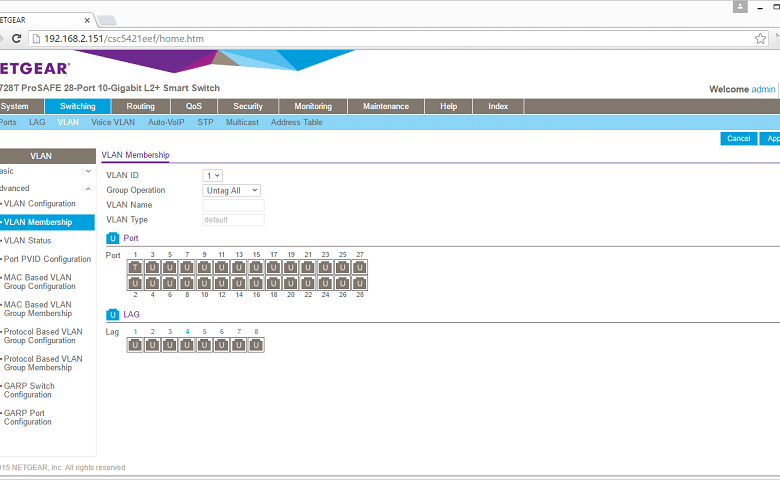This screenshot has height=480, width=780.
Task: Go to Voice VLAN submenu
Action: (113, 122)
